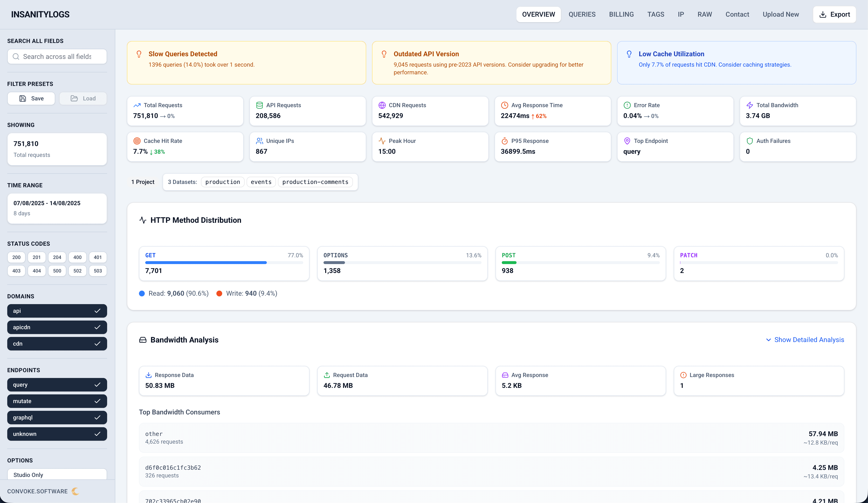Click the target icon beside Cache Hit Rate
Image resolution: width=868 pixels, height=503 pixels.
(137, 140)
